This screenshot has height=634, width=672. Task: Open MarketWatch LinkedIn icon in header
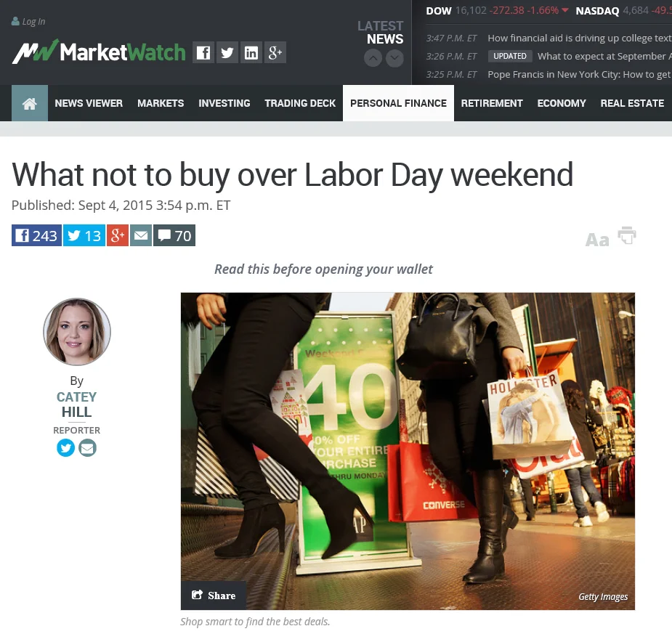click(251, 53)
